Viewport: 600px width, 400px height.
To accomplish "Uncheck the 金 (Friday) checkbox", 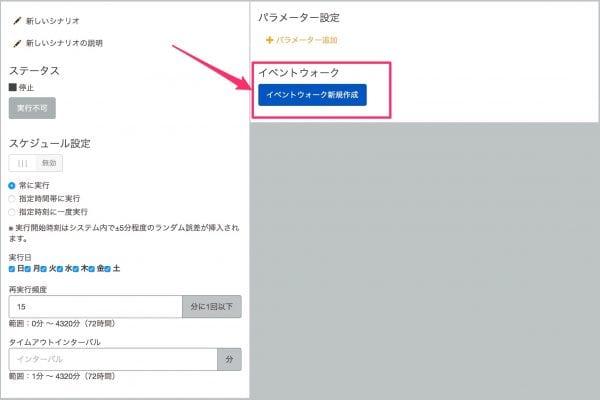I will [x=91, y=269].
